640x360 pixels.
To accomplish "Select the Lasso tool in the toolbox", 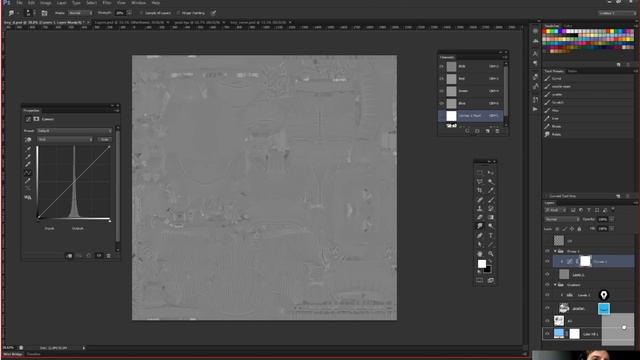I will (480, 182).
